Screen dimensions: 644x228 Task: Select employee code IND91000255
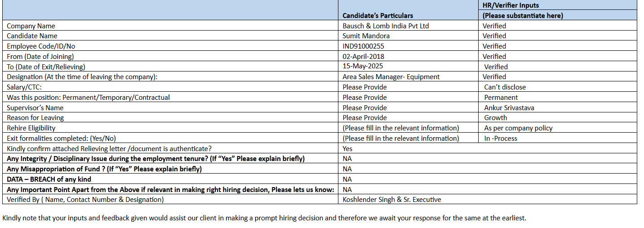tap(363, 46)
